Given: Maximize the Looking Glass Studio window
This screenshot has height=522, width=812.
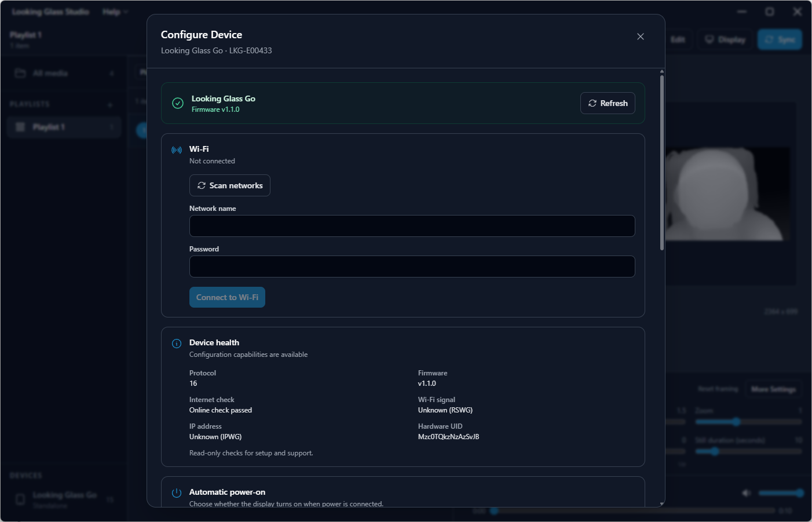Looking at the screenshot, I should pyautogui.click(x=770, y=12).
